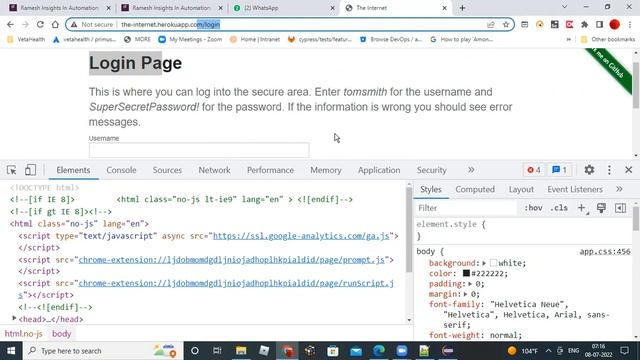Expand the background property triangle
The image size is (640, 360).
pos(484,263)
